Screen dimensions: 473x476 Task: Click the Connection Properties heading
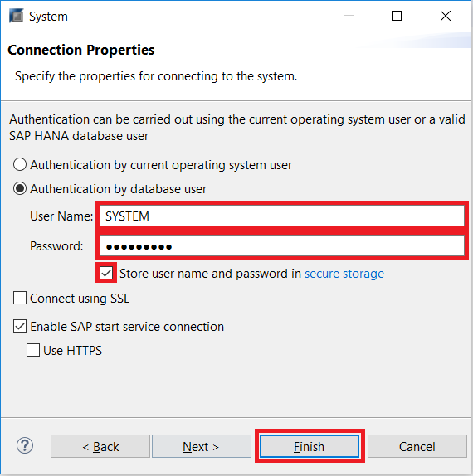(x=81, y=50)
